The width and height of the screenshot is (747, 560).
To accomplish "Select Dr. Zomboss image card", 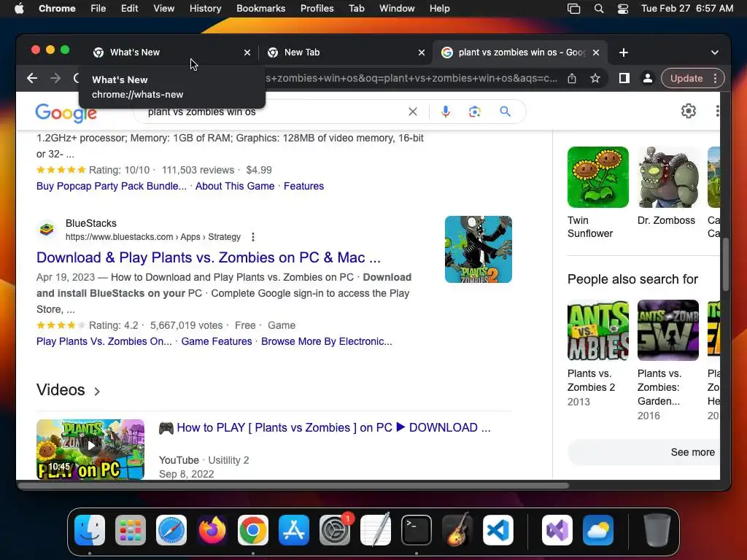I will [668, 187].
